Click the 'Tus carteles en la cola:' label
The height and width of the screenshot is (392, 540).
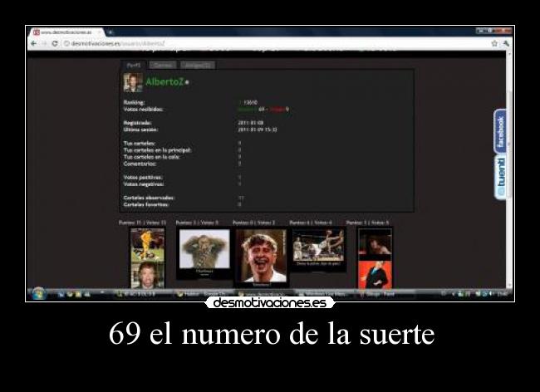pyautogui.click(x=151, y=157)
